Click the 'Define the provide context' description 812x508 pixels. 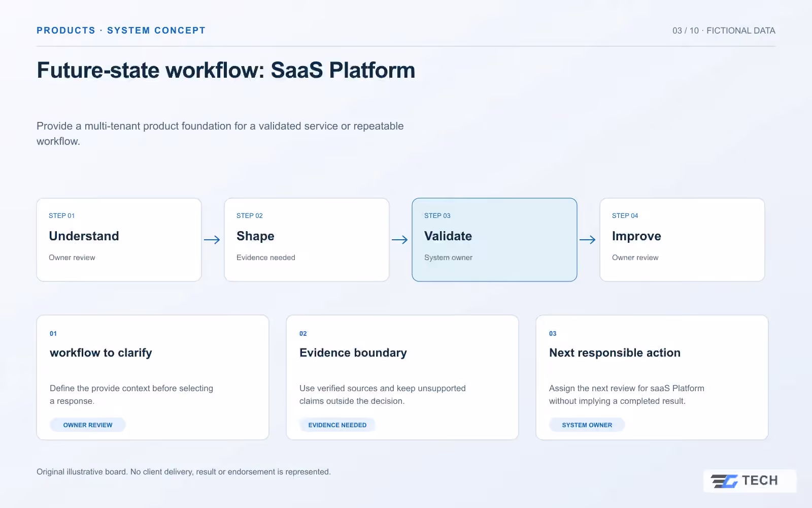131,394
